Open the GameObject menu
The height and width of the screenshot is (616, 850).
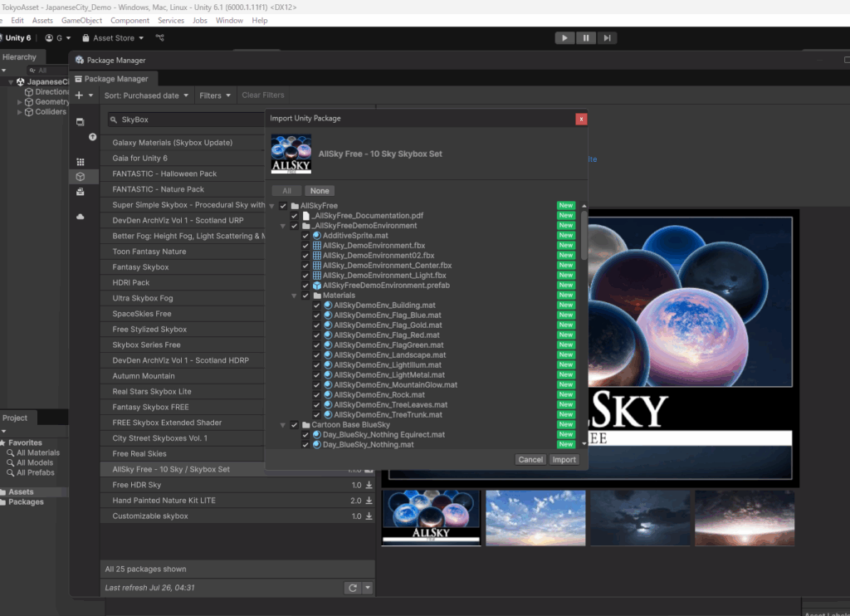[82, 21]
